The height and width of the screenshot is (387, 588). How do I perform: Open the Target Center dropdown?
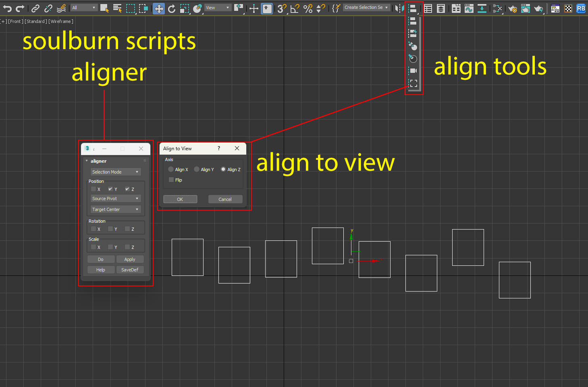pyautogui.click(x=116, y=209)
